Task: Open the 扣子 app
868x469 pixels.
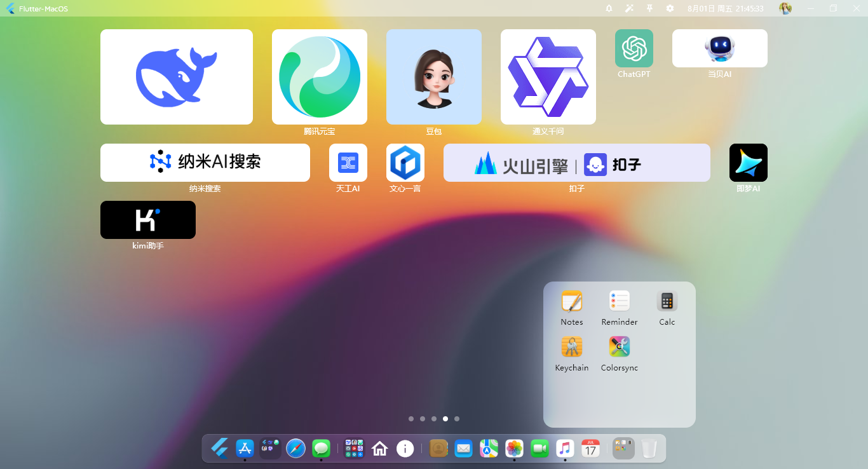Action: 576,162
